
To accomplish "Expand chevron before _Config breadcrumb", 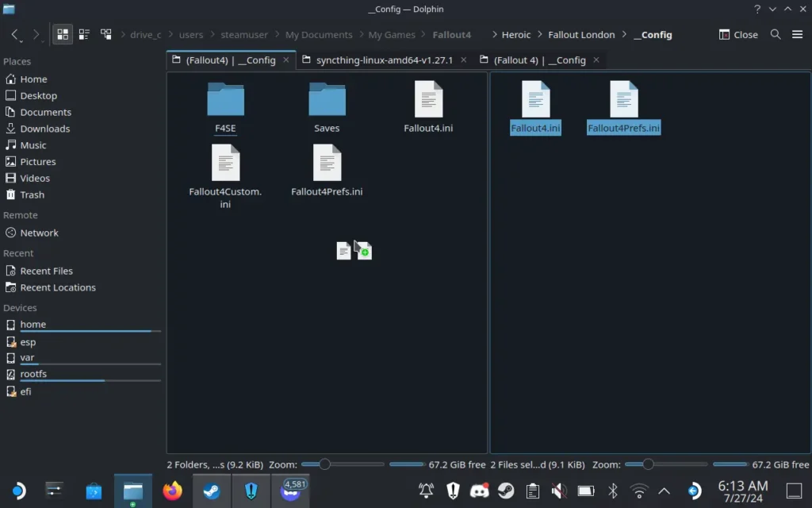I will coord(625,35).
